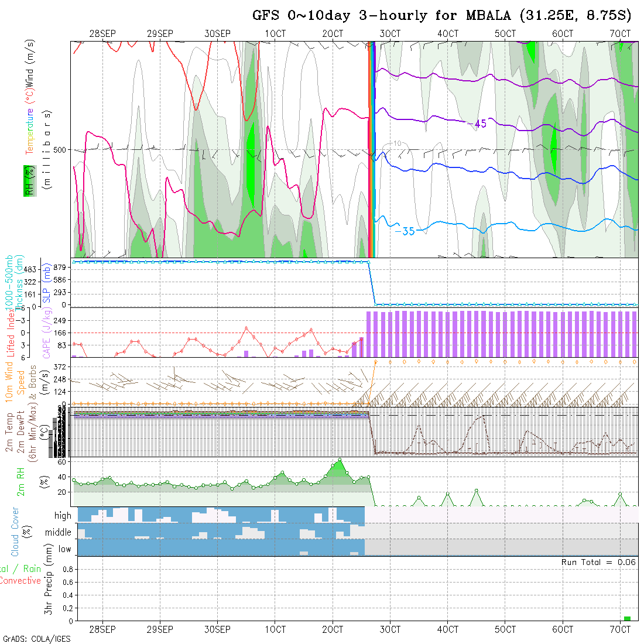Click the -35 temperature contour label

pyautogui.click(x=405, y=231)
